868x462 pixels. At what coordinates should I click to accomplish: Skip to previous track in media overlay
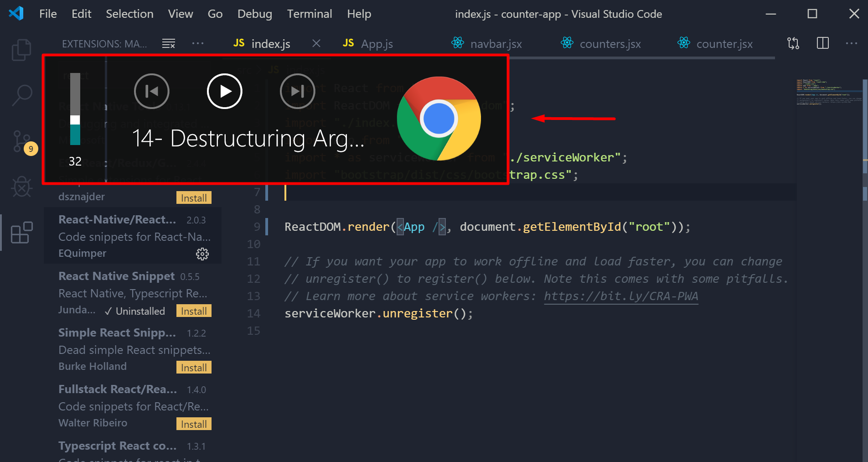152,91
